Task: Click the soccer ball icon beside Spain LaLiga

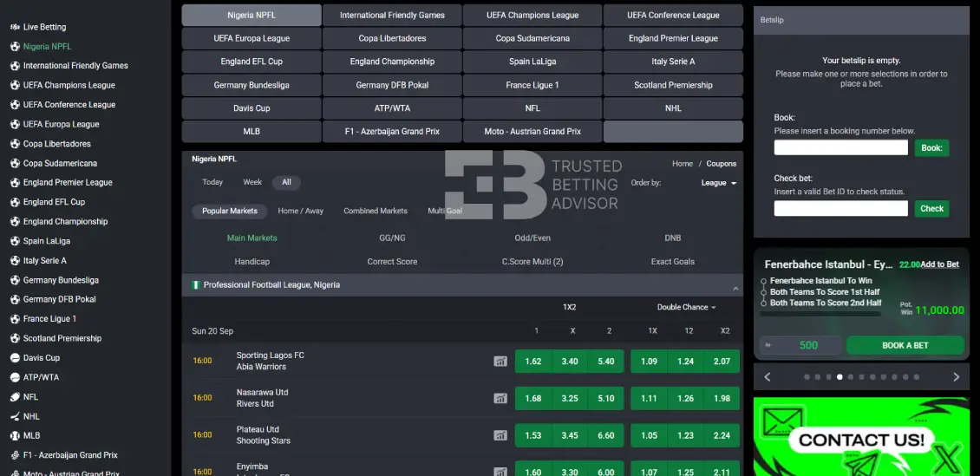Action: click(x=15, y=241)
